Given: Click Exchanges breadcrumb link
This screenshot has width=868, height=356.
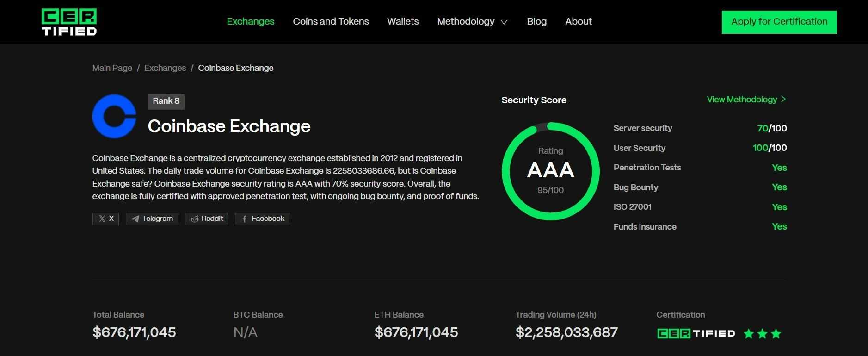Looking at the screenshot, I should [165, 68].
